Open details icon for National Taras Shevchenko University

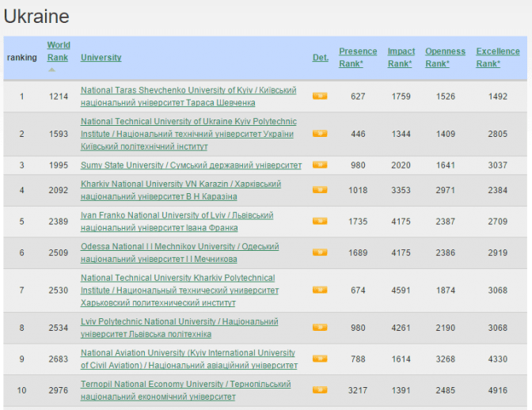[x=319, y=96]
